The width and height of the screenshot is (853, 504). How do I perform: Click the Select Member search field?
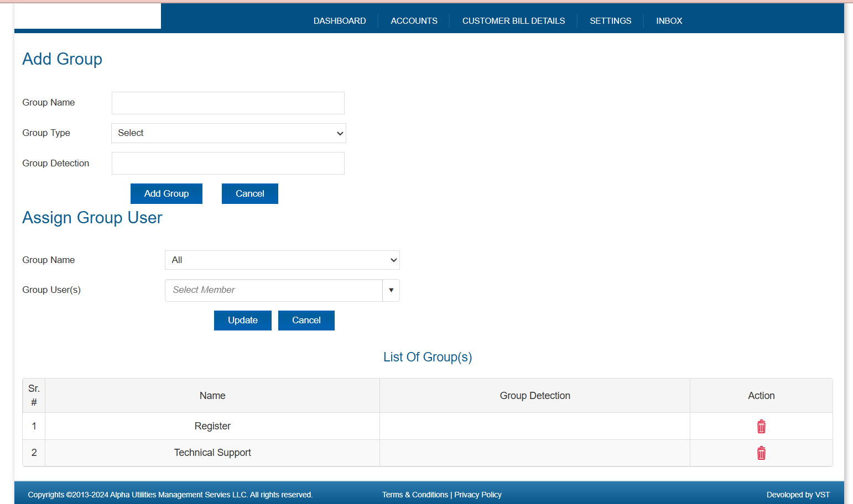tap(274, 290)
